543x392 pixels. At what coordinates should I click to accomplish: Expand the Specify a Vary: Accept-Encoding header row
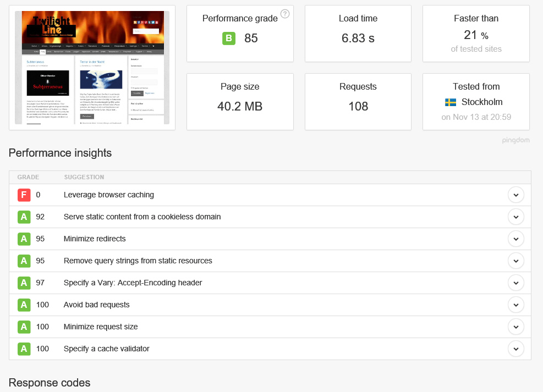515,283
